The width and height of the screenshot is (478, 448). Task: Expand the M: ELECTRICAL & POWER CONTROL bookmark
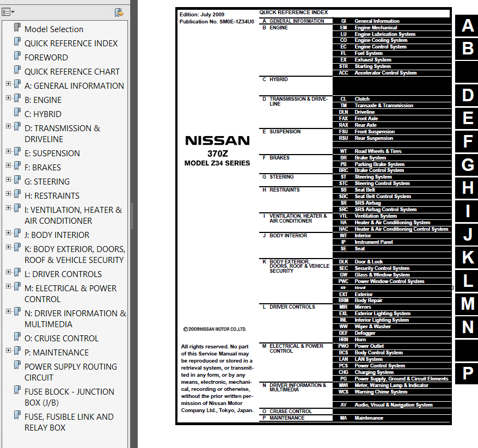(9, 286)
